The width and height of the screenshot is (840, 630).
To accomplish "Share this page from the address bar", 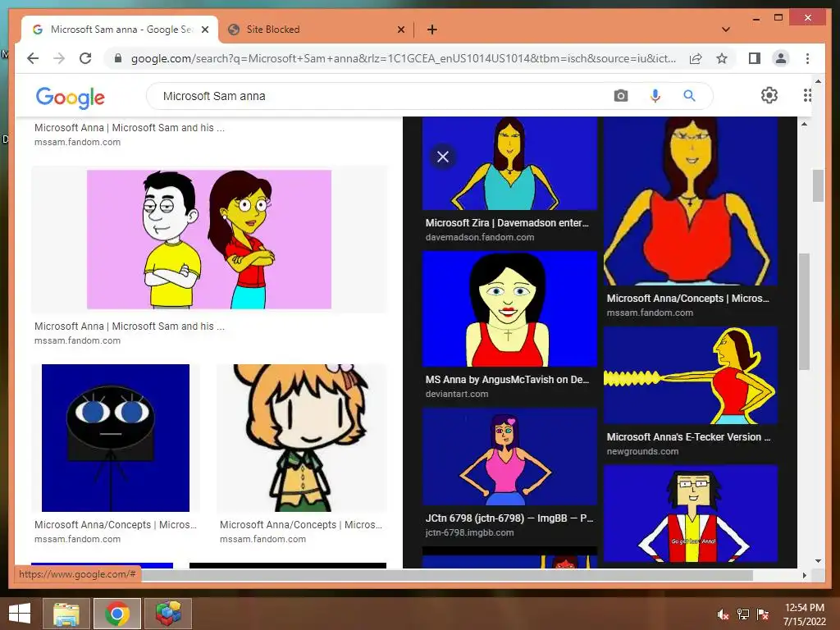I will tap(696, 58).
